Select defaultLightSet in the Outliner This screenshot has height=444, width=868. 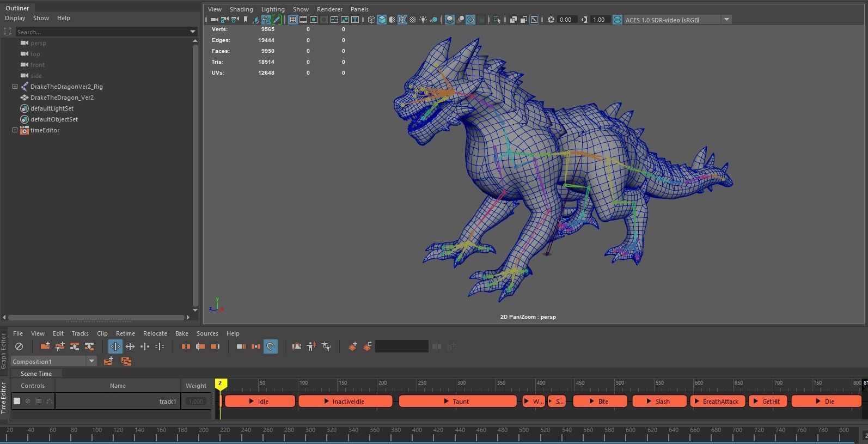coord(52,108)
